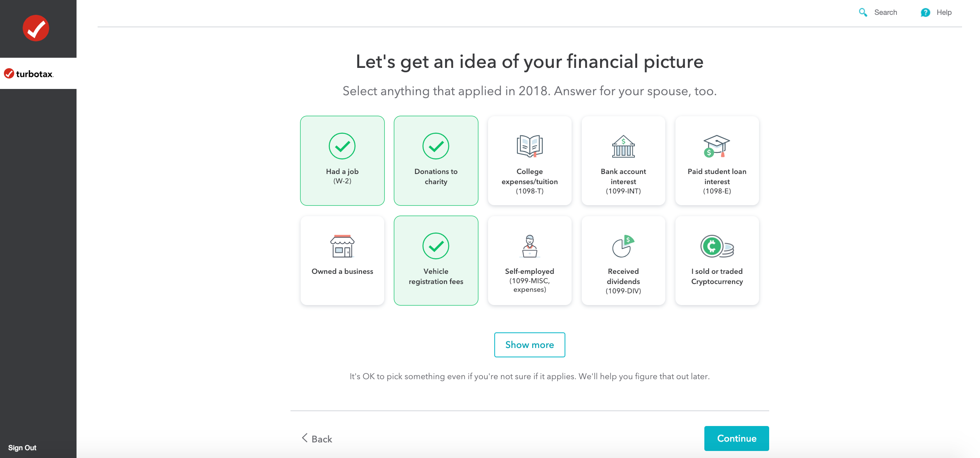Image resolution: width=980 pixels, height=458 pixels.
Task: Click the TurboTax logo in the sidebar
Action: [29, 73]
